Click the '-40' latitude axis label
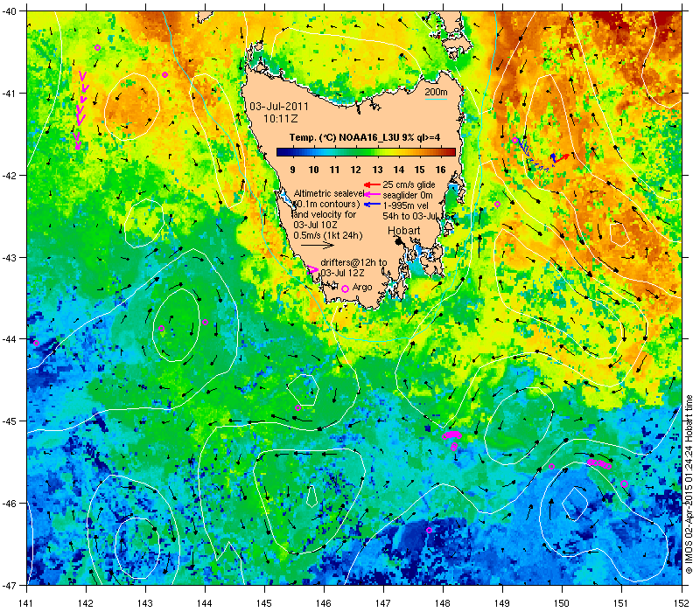This screenshot has height=612, width=700. coord(8,11)
